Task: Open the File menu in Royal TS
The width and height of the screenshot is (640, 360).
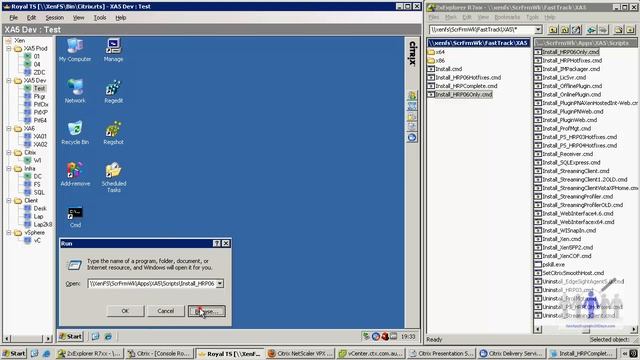Action: pos(13,18)
